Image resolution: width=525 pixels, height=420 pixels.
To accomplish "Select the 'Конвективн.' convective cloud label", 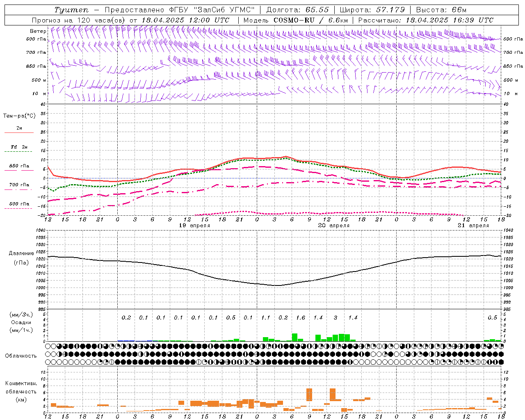I will (x=21, y=383).
